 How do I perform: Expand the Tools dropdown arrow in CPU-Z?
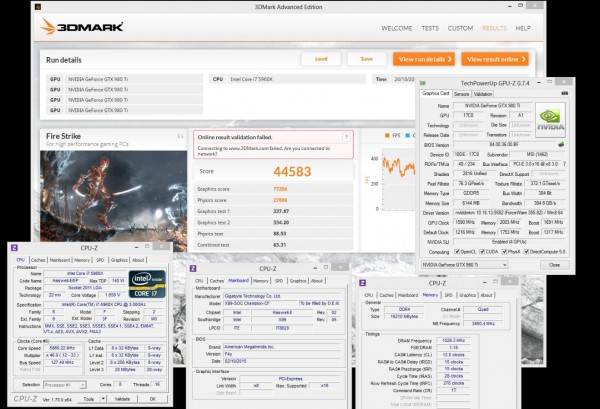click(x=103, y=399)
